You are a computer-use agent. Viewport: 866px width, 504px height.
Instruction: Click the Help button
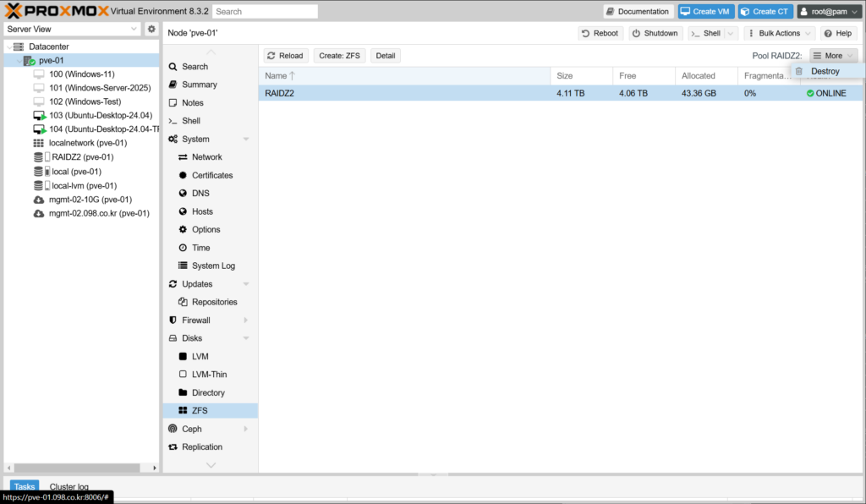coord(837,33)
